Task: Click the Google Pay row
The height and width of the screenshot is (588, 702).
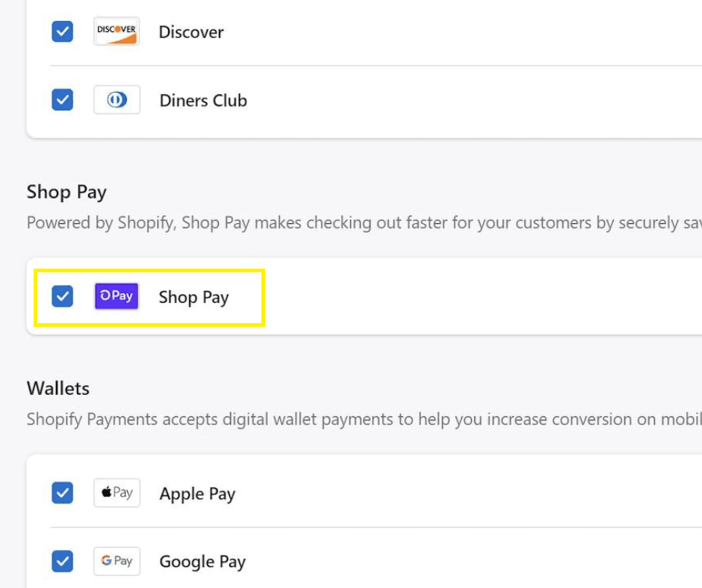Action: (x=202, y=560)
